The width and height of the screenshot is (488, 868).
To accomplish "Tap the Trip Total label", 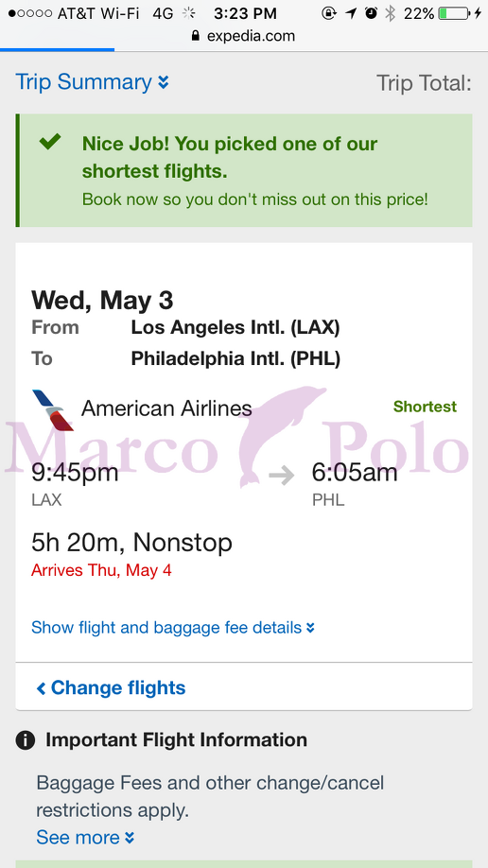I will [424, 83].
